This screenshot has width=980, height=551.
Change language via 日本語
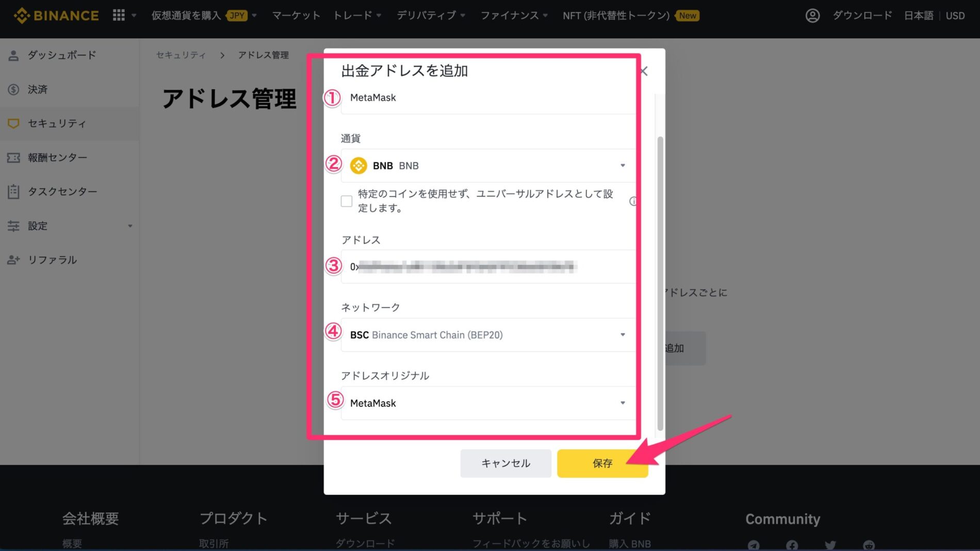click(x=919, y=15)
